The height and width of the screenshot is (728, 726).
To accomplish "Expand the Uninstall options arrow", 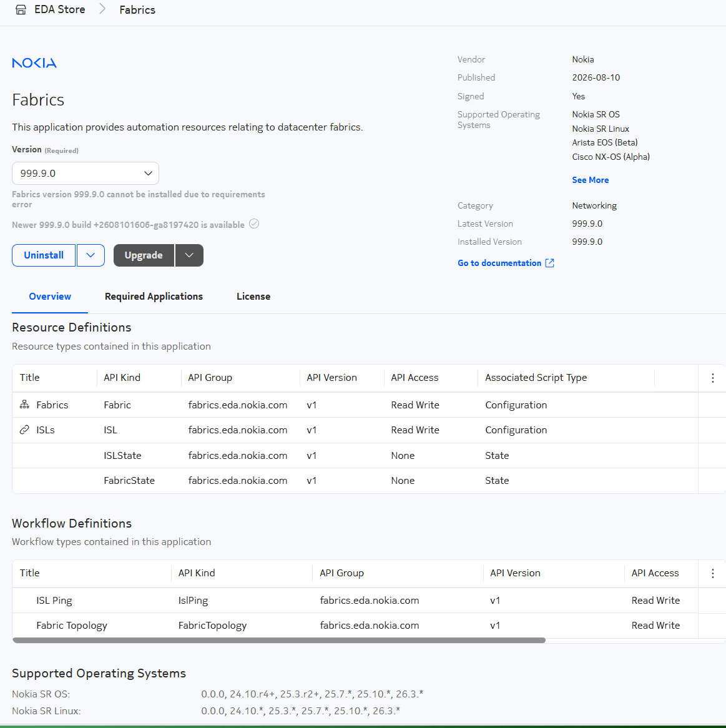I will pos(91,255).
